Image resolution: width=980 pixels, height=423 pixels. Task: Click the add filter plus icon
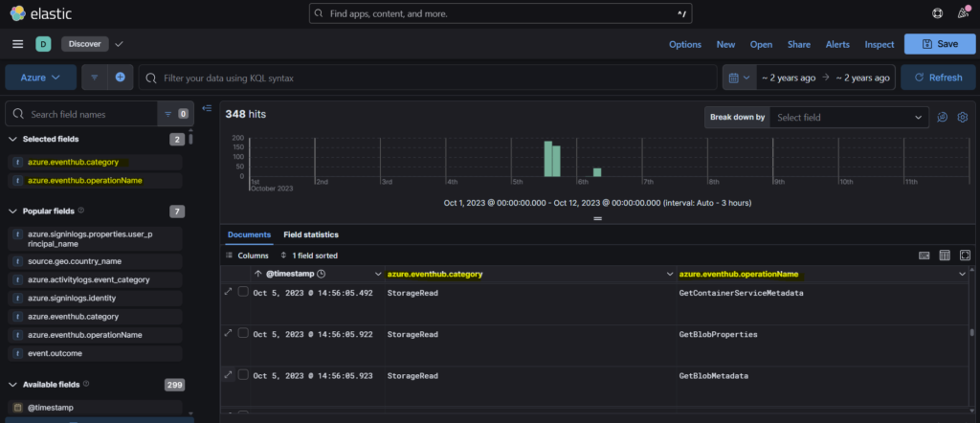click(x=121, y=78)
